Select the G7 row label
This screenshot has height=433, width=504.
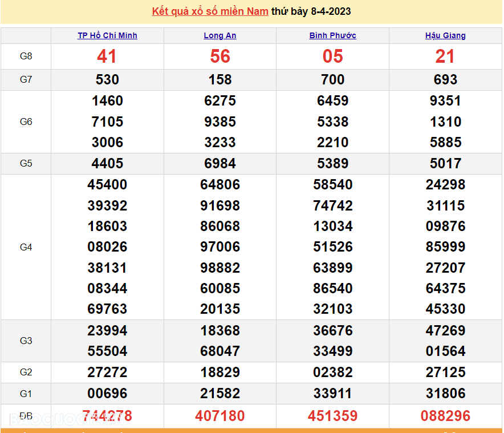point(26,80)
